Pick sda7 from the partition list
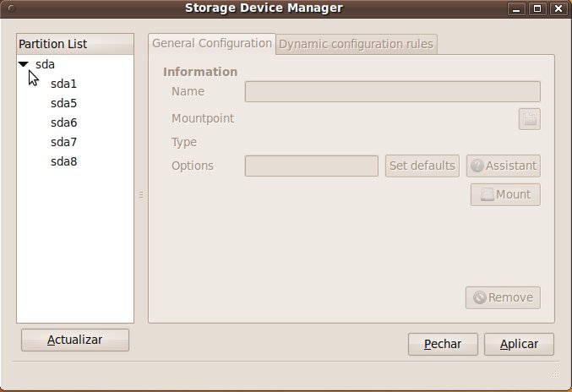The height and width of the screenshot is (392, 572). [x=64, y=142]
